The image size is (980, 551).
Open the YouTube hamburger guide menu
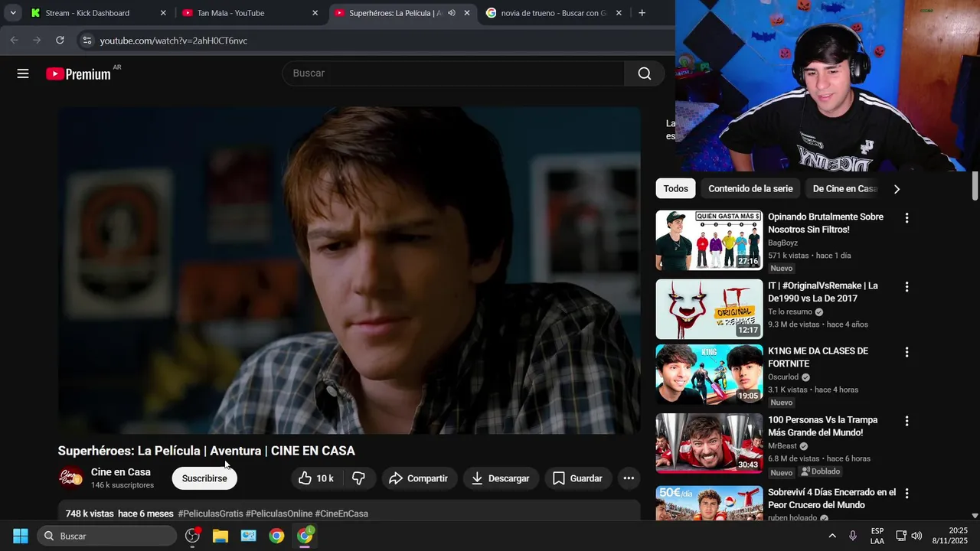[23, 73]
